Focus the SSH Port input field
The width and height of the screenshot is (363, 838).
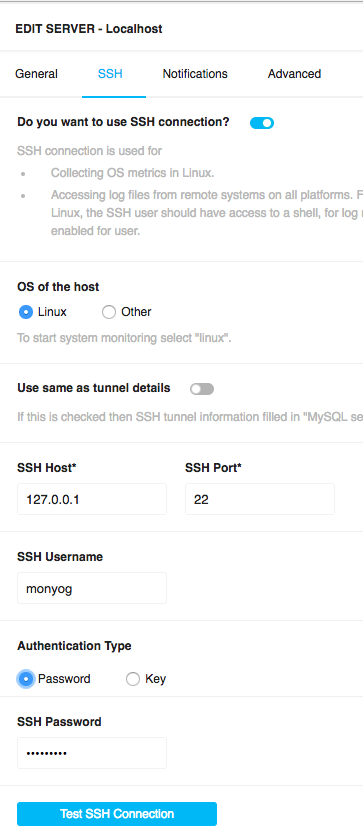[x=260, y=499]
